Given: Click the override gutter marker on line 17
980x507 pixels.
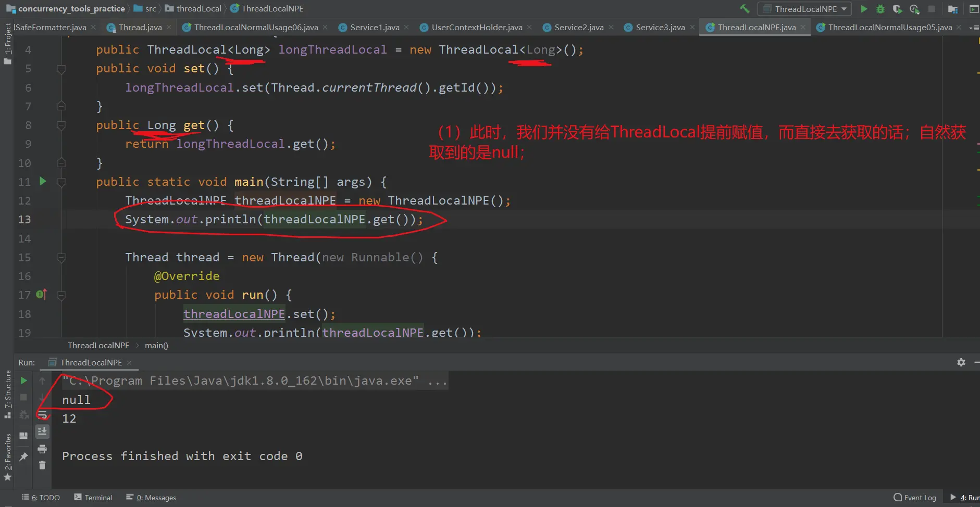Looking at the screenshot, I should click(x=42, y=295).
